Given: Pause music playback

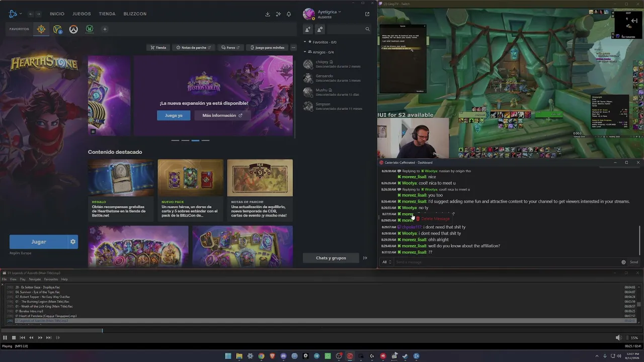Looking at the screenshot, I should (5, 338).
